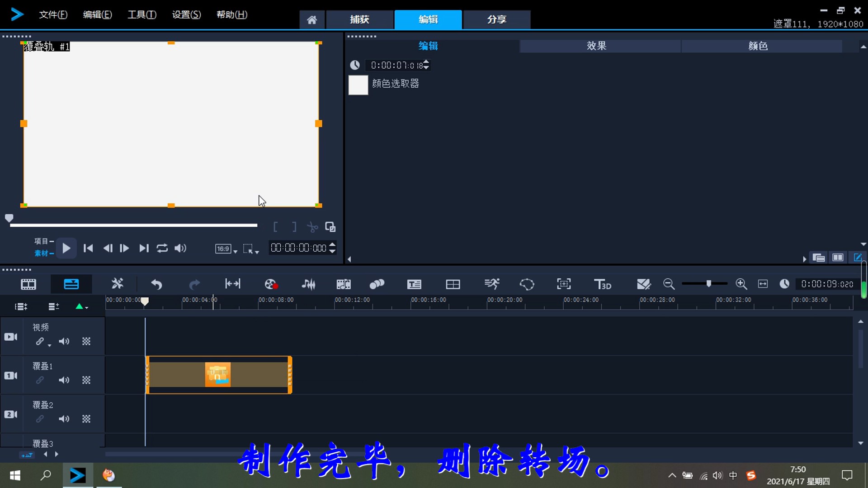Mute the Video track

(x=64, y=342)
